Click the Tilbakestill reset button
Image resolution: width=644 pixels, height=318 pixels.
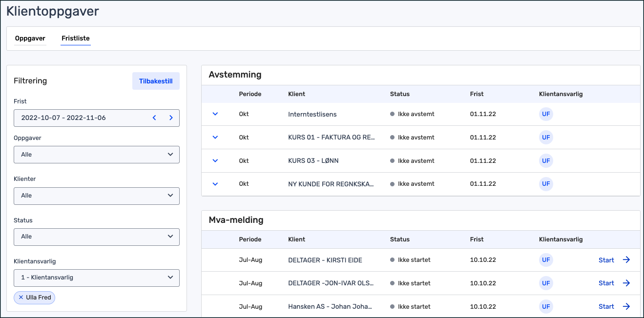point(156,81)
